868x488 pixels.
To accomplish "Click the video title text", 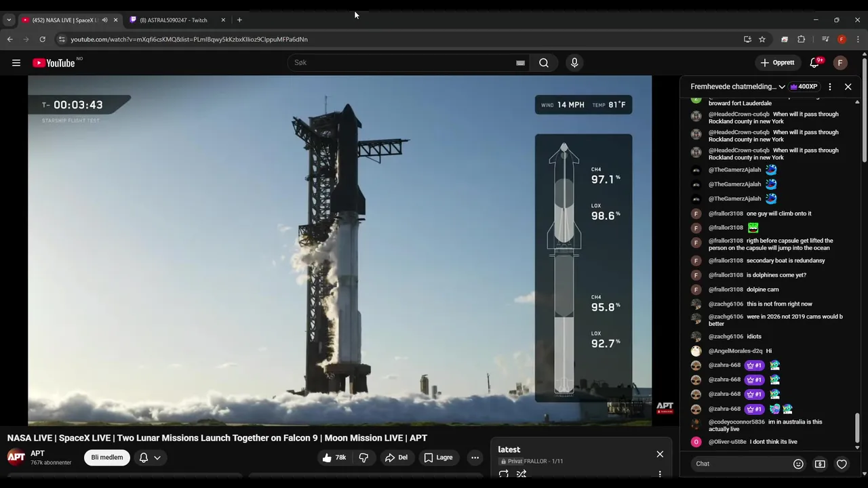I will [217, 438].
